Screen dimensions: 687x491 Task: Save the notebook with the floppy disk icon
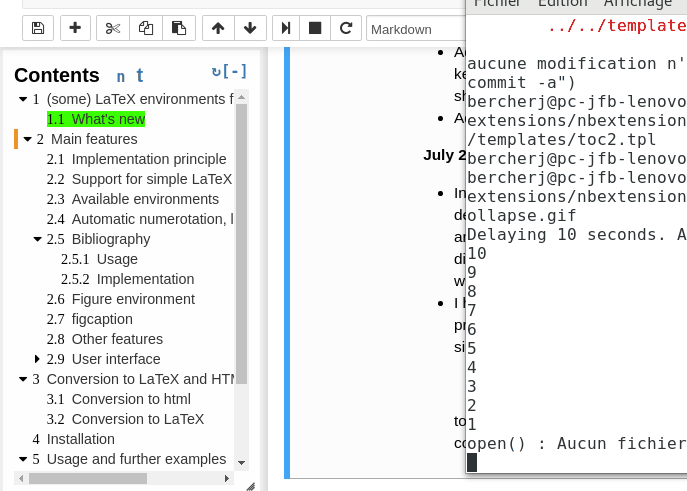38,28
